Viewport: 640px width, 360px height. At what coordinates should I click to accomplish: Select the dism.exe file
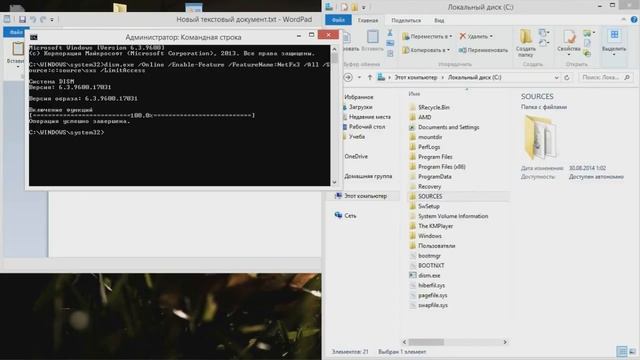[429, 276]
